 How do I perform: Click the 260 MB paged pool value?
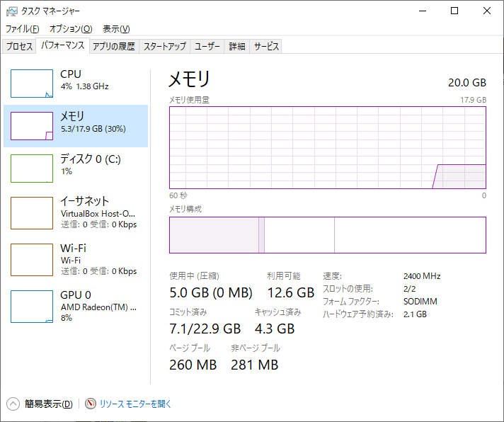pos(193,365)
